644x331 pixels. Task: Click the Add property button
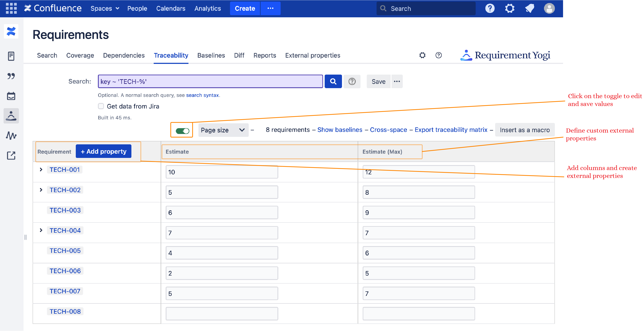coord(103,151)
